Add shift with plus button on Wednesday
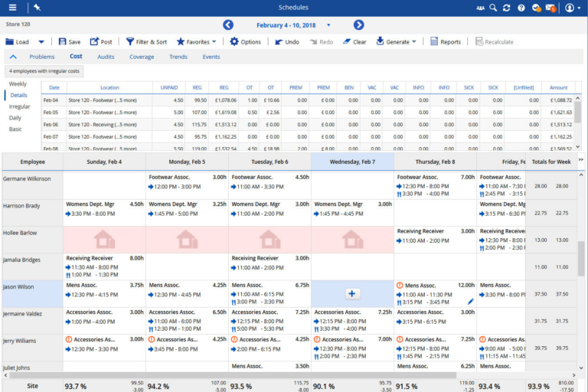 coord(352,293)
